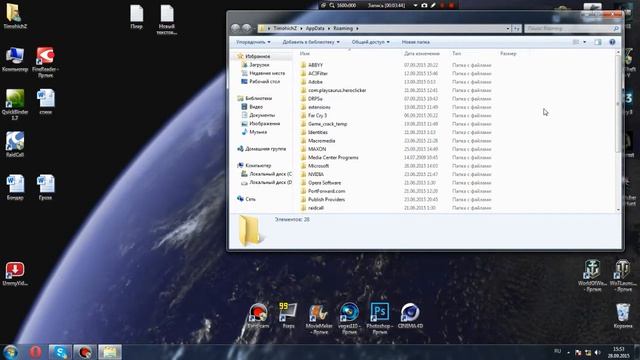
Task: Click the pencil draw icon on recorder bar
Action: click(x=433, y=5)
